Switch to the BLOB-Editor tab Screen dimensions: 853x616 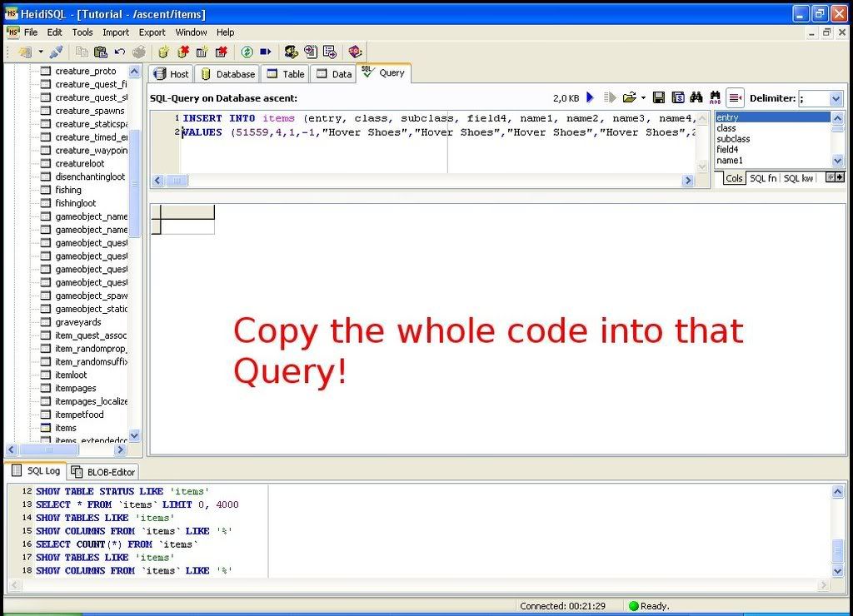[102, 472]
